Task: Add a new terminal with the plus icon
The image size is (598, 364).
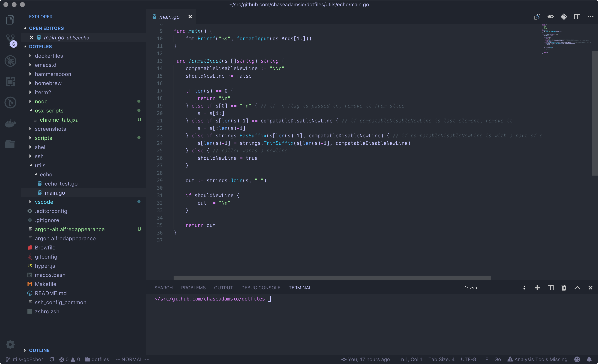Action: tap(537, 288)
